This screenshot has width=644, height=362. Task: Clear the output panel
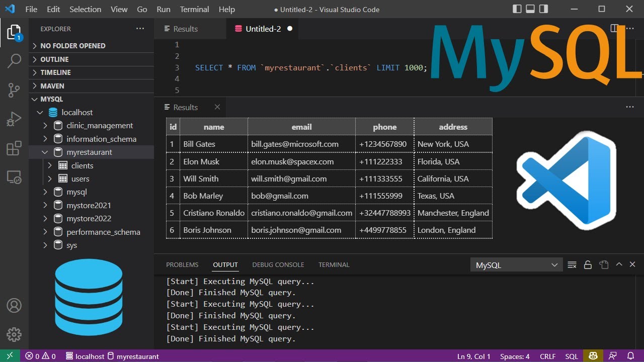click(x=572, y=264)
